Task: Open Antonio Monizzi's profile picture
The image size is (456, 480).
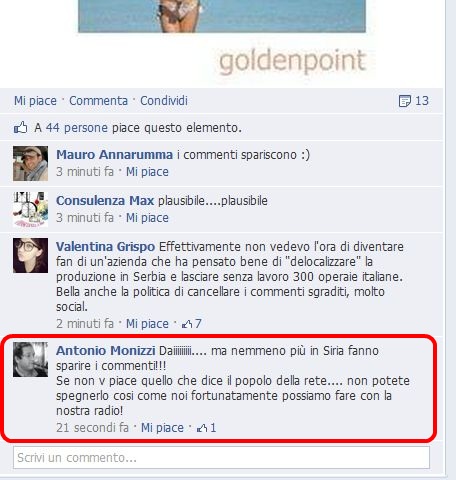Action: pyautogui.click(x=30, y=359)
